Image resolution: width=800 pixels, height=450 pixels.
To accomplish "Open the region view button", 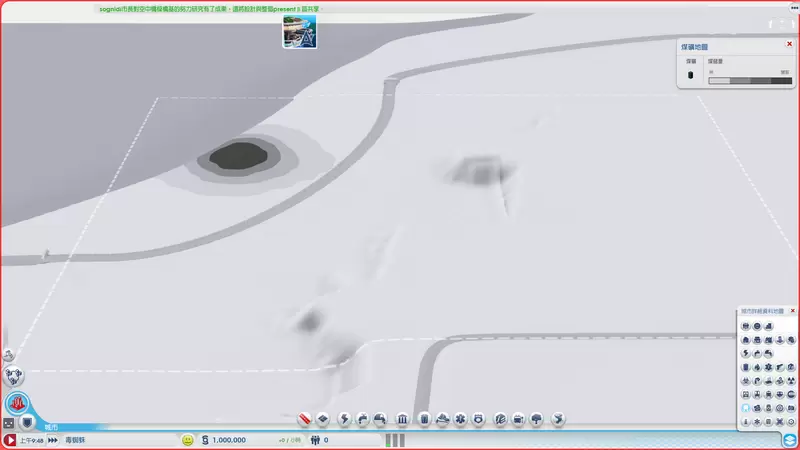I will click(x=13, y=376).
